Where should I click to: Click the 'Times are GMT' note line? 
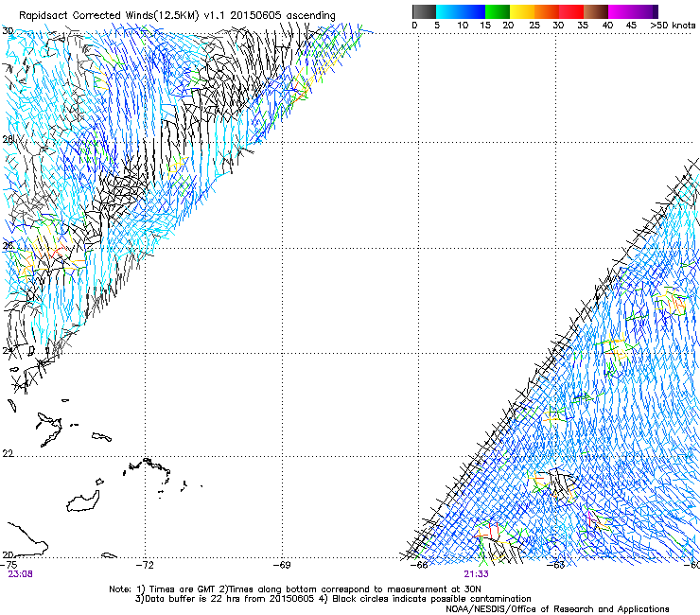click(295, 589)
